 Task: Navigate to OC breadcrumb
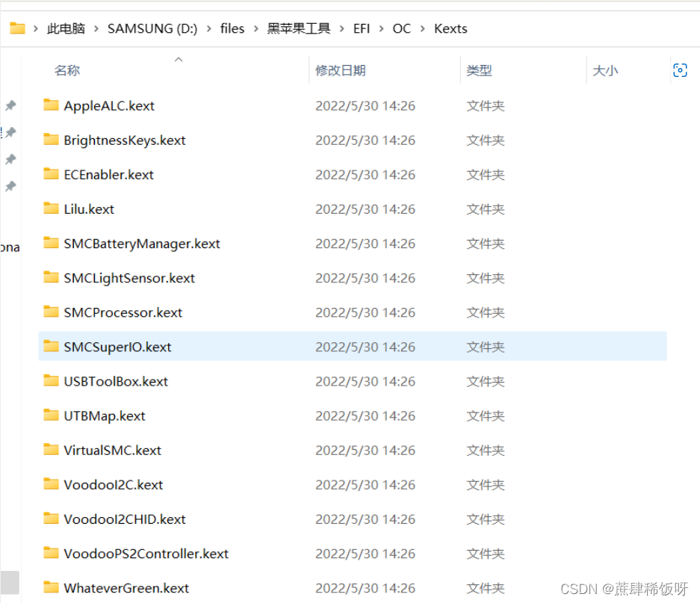[x=401, y=28]
